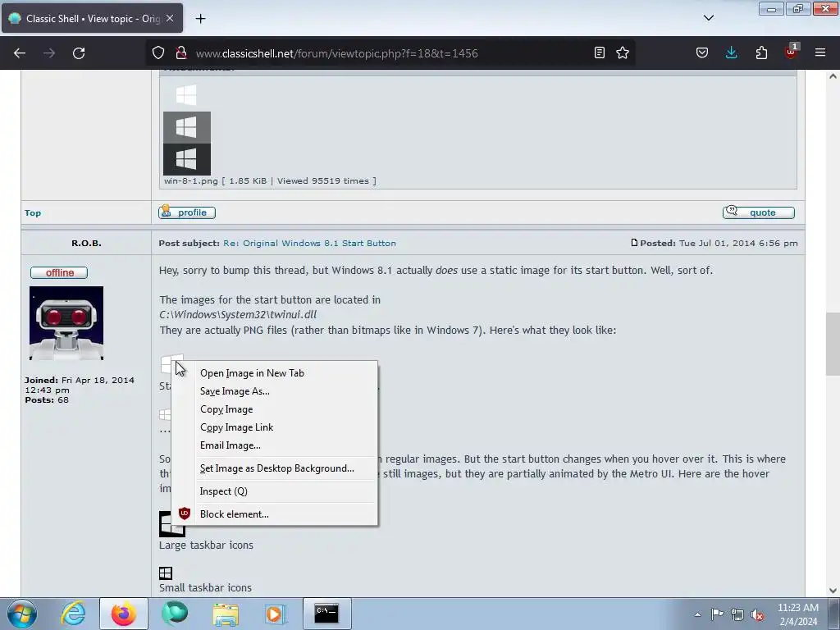Toggle reader view icon
Viewport: 840px width, 630px height.
click(x=600, y=52)
